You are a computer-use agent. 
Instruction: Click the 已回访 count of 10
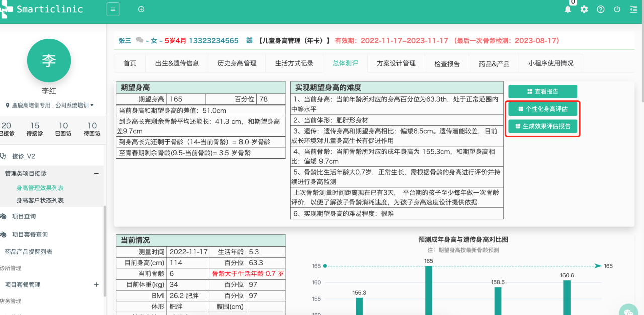tap(63, 126)
